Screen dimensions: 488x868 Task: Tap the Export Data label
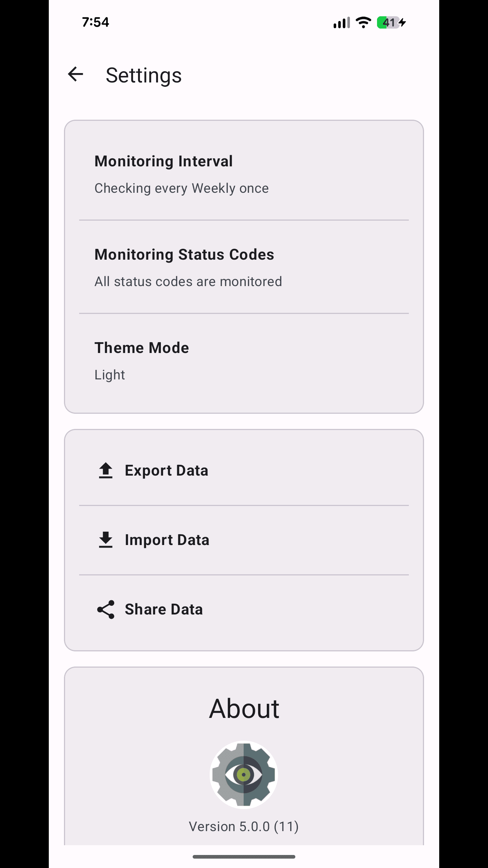[x=166, y=471]
